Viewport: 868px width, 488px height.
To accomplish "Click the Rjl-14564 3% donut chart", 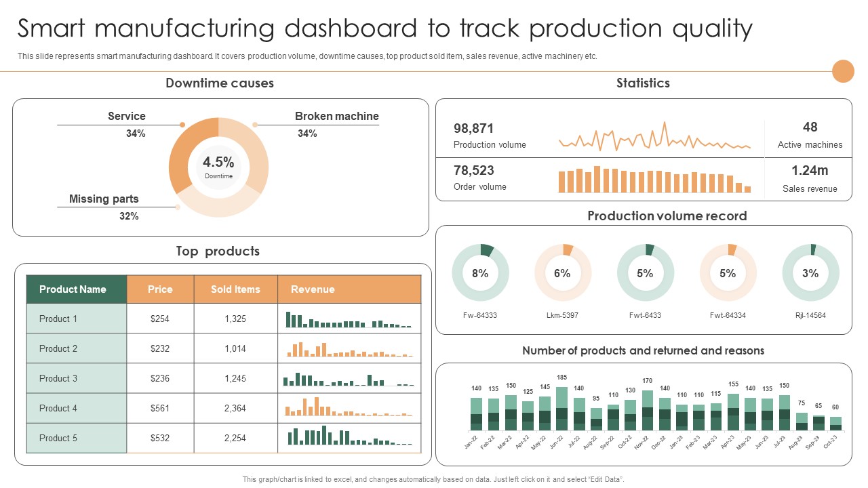I will pos(810,272).
